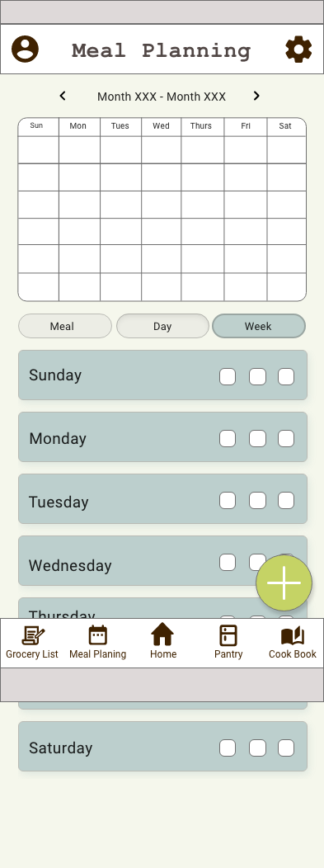Advance to next month range with right chevron
Image resolution: width=324 pixels, height=868 pixels.
(x=256, y=96)
